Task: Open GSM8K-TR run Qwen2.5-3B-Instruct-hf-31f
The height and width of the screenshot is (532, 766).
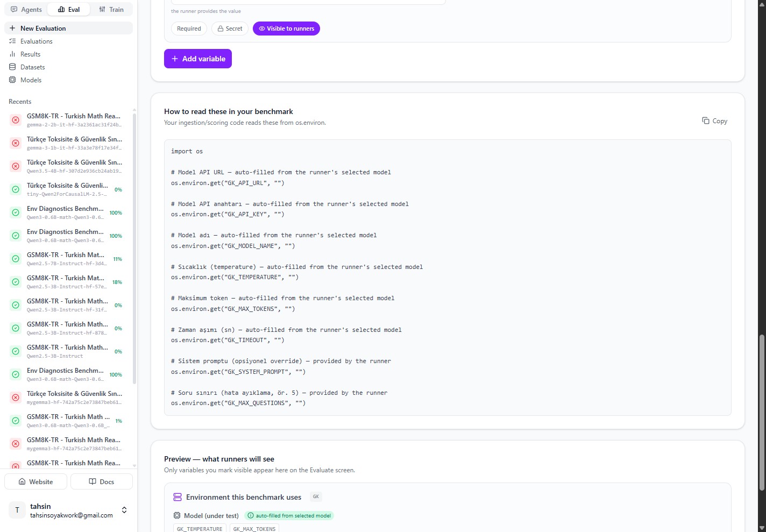Action: (68, 305)
